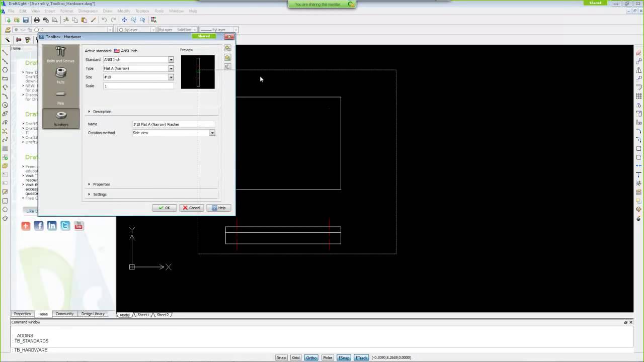This screenshot has width=644, height=362.
Task: Click the YouTube social icon
Action: tap(78, 226)
